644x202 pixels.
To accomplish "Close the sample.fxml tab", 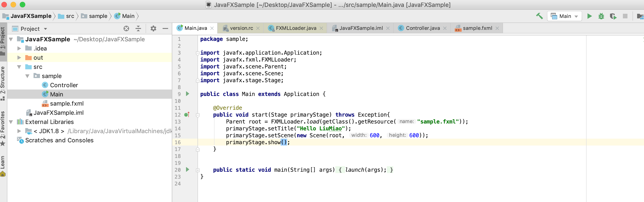I will (497, 28).
